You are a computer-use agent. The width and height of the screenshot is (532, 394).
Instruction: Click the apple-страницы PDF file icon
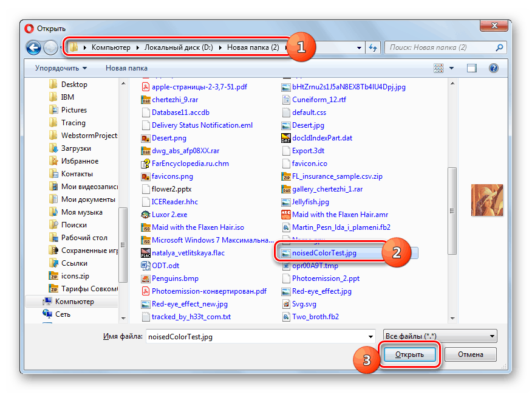pos(146,87)
